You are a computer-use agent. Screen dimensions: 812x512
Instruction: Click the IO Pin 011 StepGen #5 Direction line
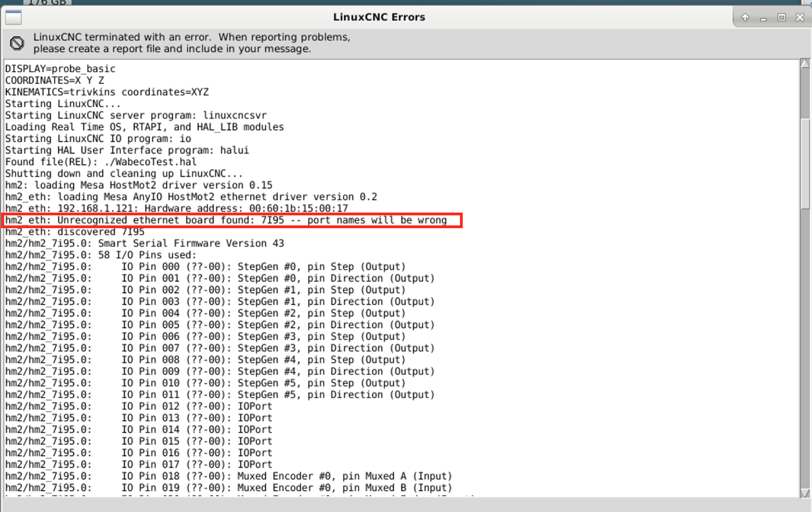(220, 396)
